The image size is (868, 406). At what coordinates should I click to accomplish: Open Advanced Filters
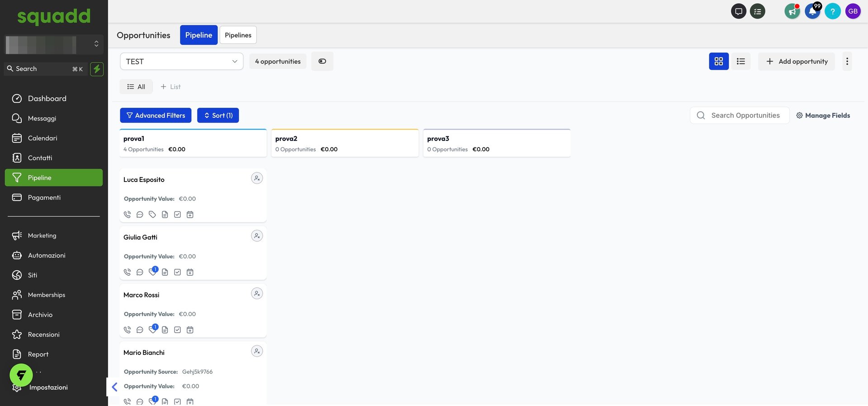click(x=156, y=115)
